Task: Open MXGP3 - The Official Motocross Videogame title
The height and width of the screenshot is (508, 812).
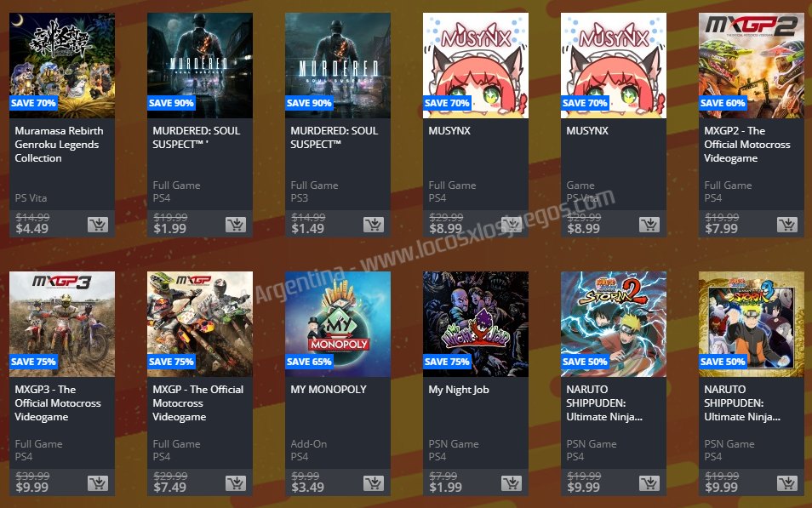Action: (58, 402)
